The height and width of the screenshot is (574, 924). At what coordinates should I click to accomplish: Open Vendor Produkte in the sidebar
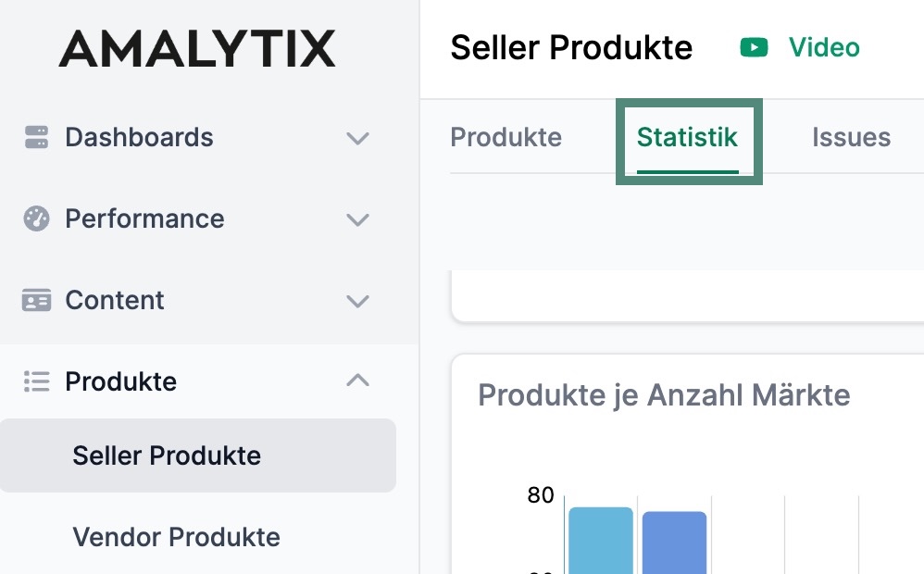coord(176,537)
